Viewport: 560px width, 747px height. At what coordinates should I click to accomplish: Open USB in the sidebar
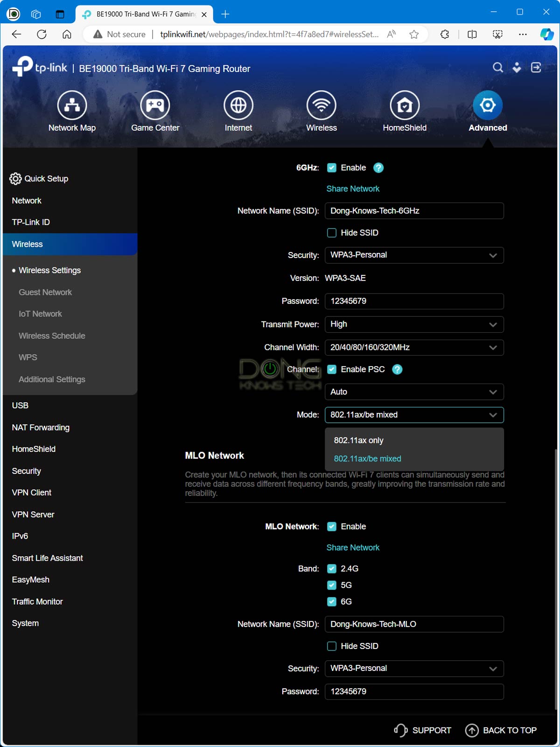point(20,405)
